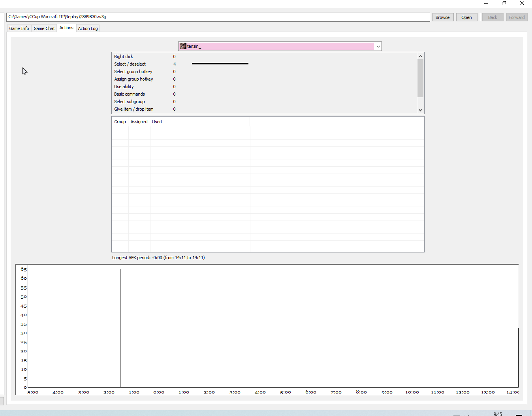The image size is (532, 416).
Task: Click the actions list scrollbar thumb
Action: click(420, 78)
